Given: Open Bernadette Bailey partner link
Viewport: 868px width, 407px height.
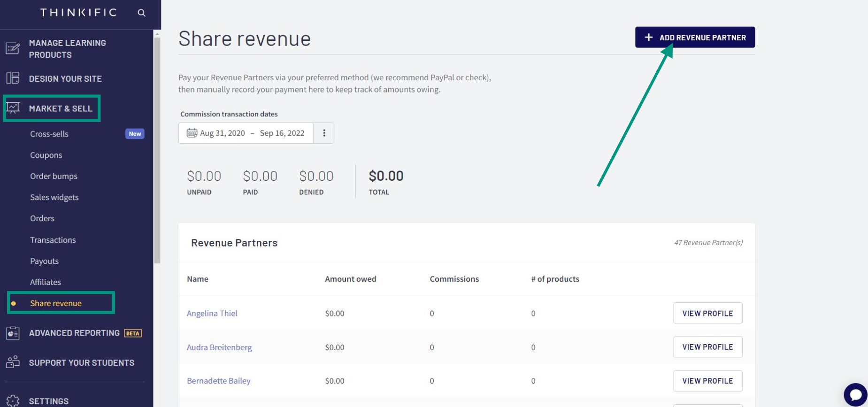Looking at the screenshot, I should (219, 381).
